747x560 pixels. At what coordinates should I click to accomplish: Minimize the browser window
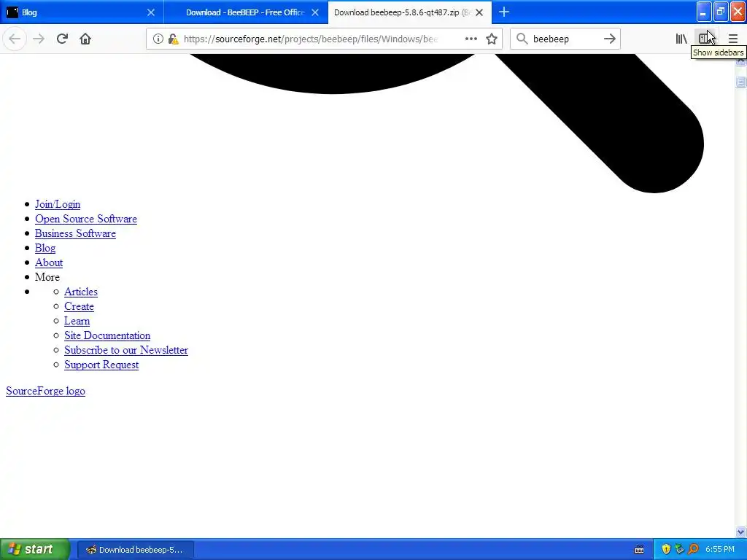pos(704,12)
